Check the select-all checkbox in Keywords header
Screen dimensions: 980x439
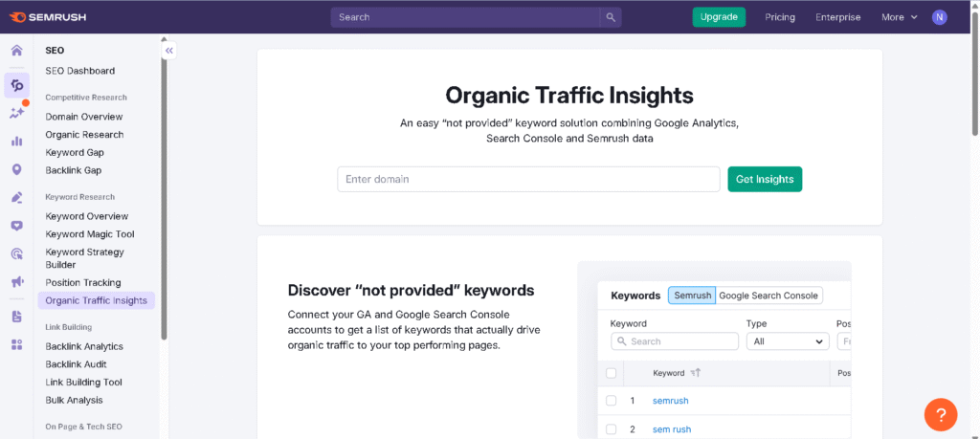pos(612,373)
